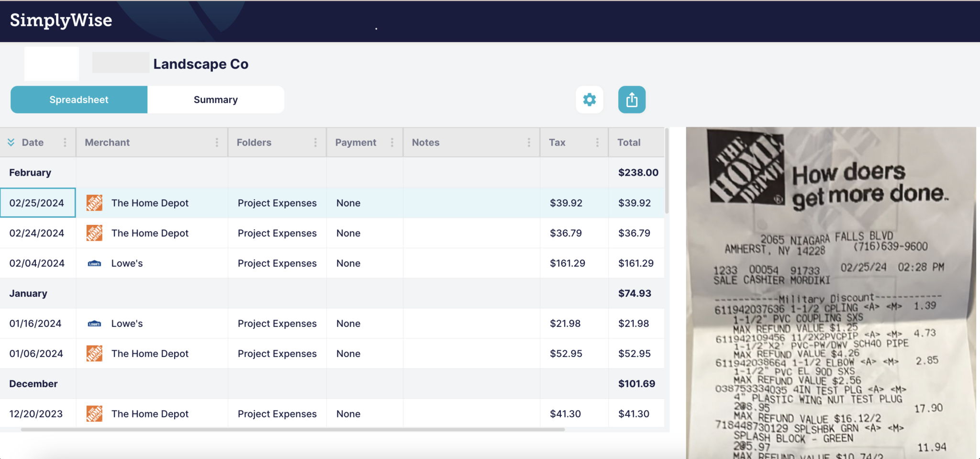
Task: Click the SimplyWise logo
Action: 61,20
